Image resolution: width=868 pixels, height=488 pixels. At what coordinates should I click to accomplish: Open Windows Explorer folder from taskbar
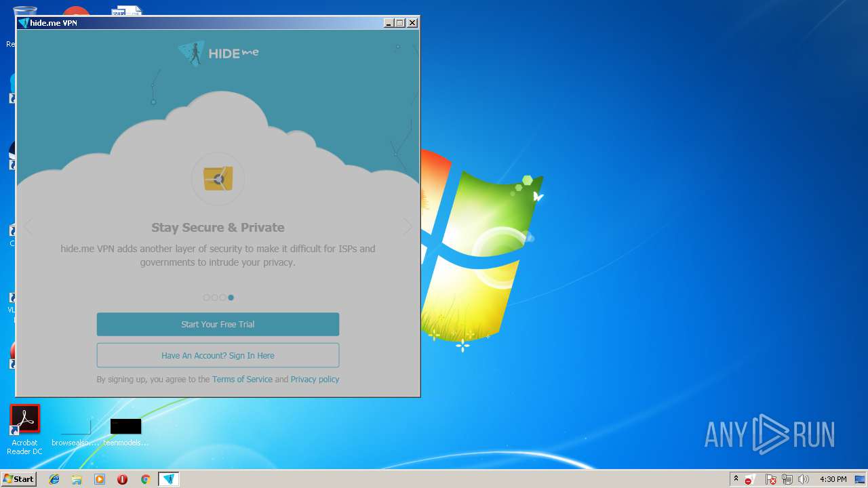[77, 479]
